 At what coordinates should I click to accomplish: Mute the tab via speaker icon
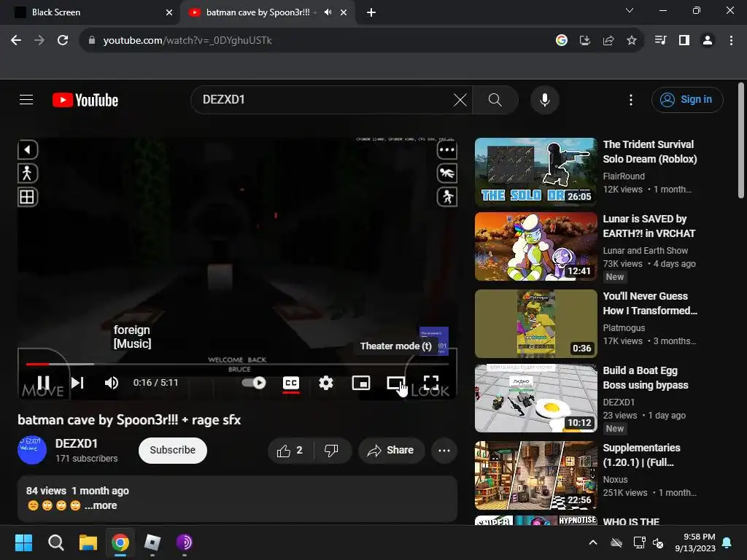click(x=328, y=12)
